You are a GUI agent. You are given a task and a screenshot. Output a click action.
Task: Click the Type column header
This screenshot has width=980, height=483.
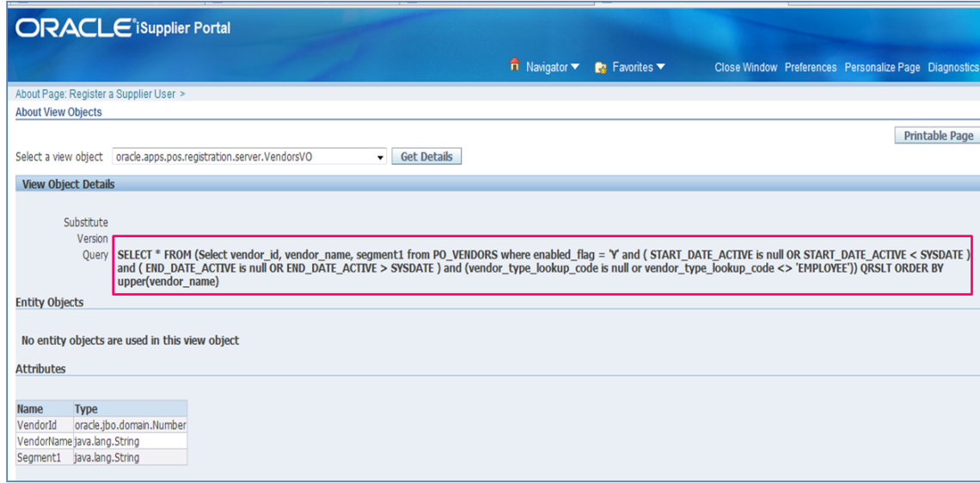coord(130,408)
